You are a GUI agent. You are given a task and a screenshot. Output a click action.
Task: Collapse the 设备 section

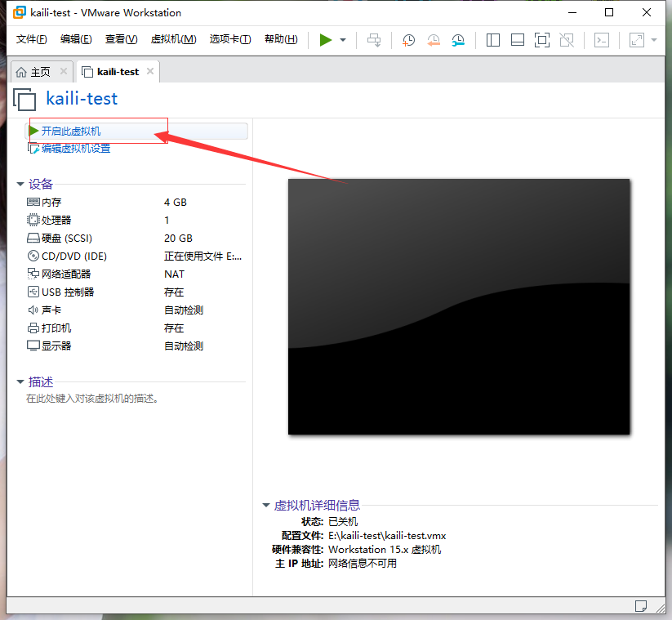tap(20, 184)
